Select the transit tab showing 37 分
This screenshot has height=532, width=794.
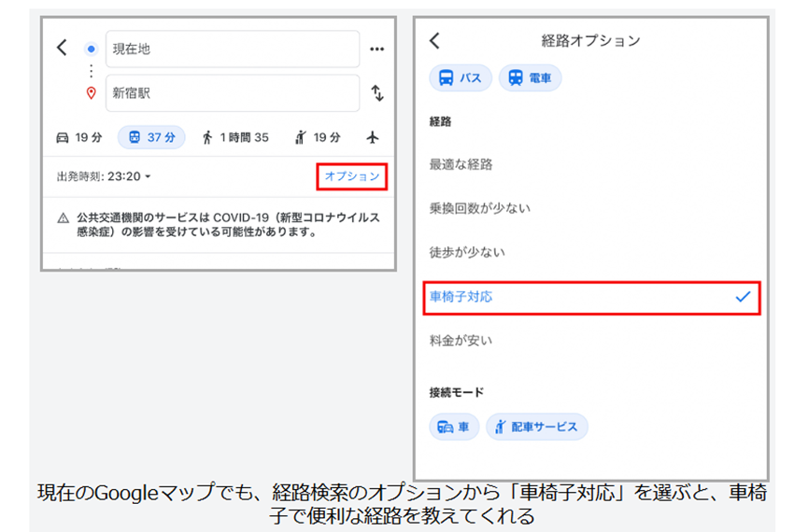(x=149, y=137)
